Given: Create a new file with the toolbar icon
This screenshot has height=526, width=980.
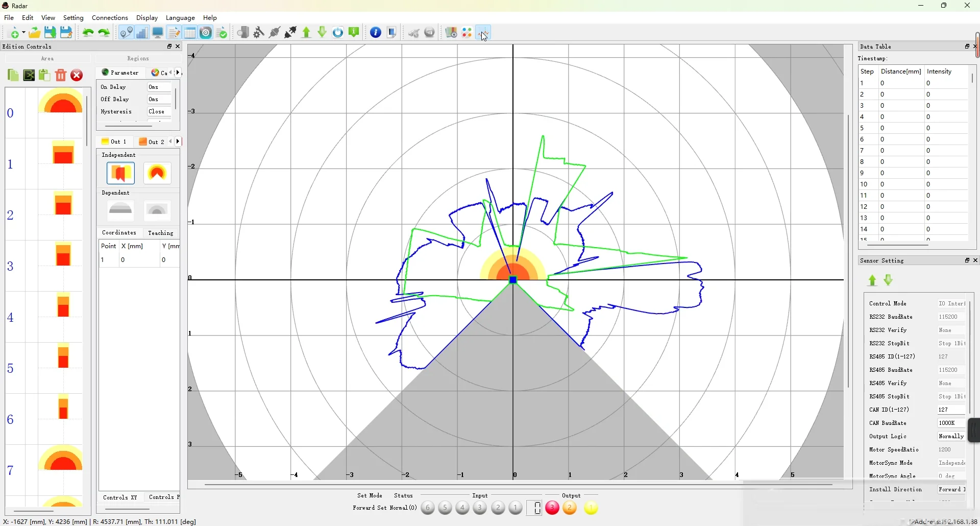Looking at the screenshot, I should click(14, 33).
